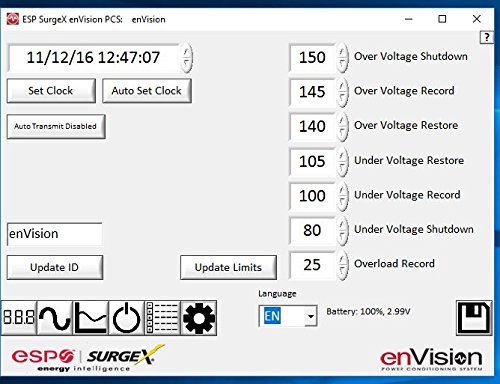Screen dimensions: 500x384
Task: Increase the Overload Record value
Action: 342,258
